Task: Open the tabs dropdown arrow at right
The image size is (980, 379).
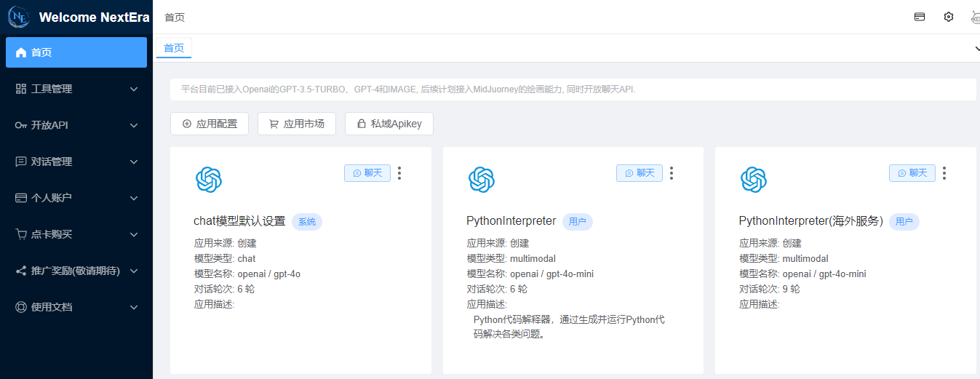Action: tap(976, 49)
